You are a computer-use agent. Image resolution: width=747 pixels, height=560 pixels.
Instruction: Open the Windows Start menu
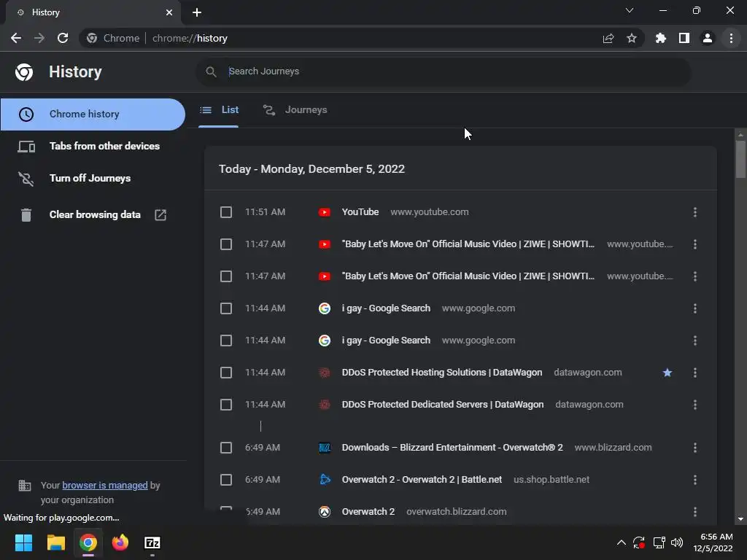point(23,542)
